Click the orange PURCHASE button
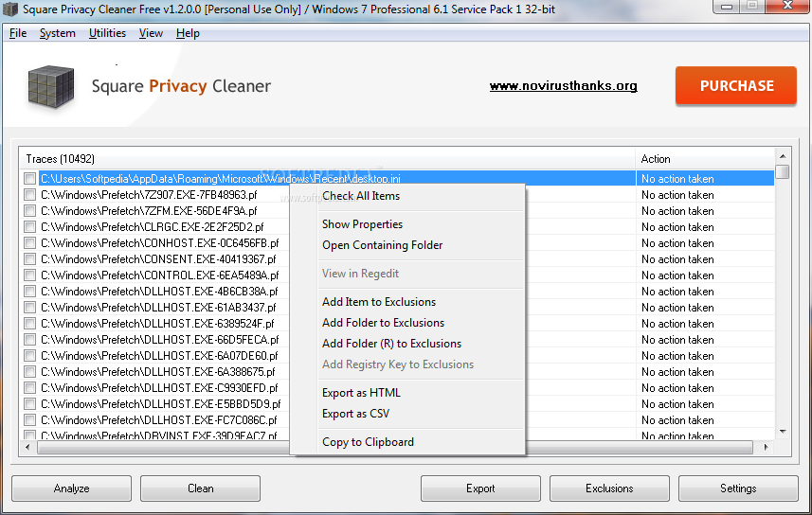The width and height of the screenshot is (812, 515). point(736,85)
